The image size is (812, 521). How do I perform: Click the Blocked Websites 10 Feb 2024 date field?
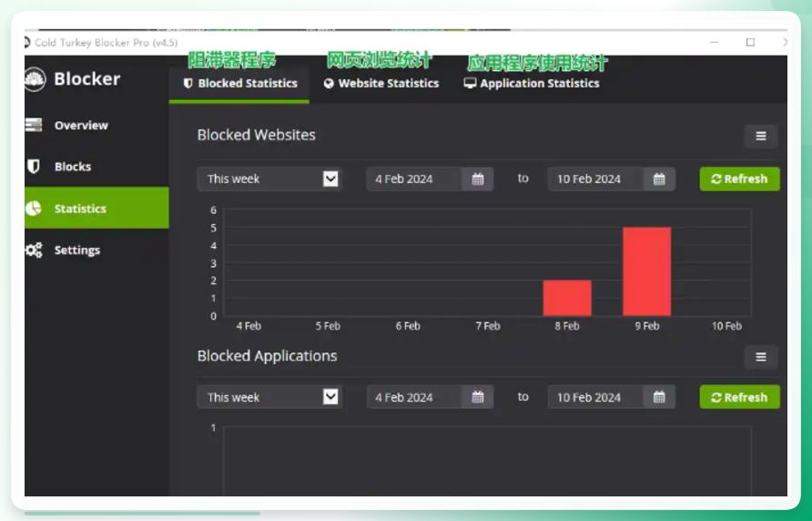(595, 179)
